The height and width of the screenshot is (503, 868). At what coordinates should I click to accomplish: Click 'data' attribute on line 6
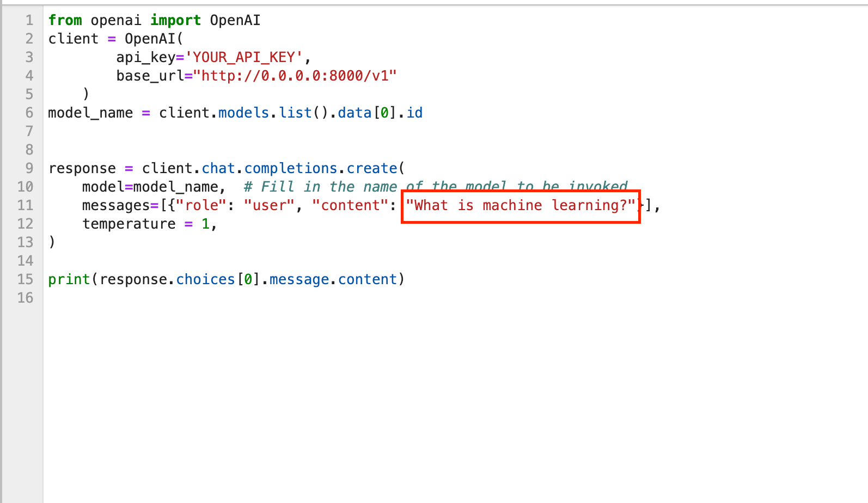354,113
